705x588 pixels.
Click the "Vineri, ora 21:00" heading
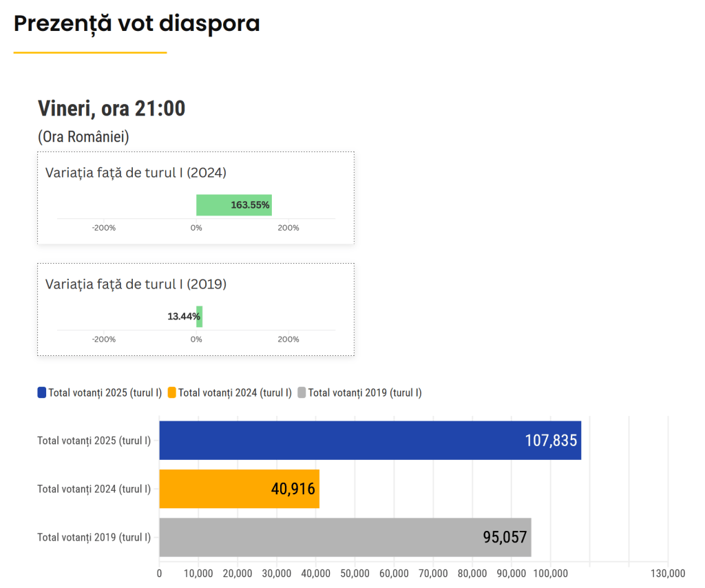pyautogui.click(x=112, y=109)
